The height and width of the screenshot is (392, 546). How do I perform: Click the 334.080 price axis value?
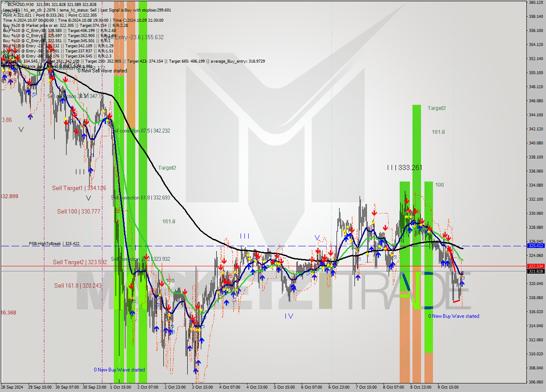coord(536,185)
